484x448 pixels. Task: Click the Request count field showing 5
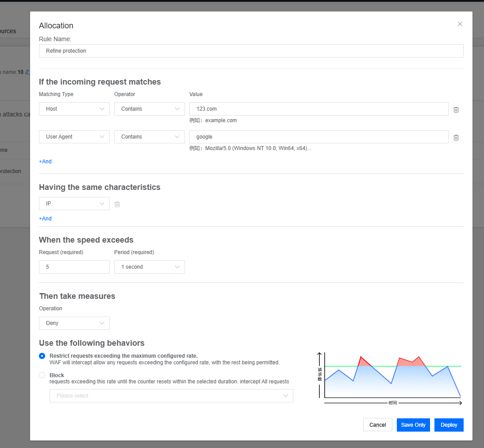tap(74, 267)
